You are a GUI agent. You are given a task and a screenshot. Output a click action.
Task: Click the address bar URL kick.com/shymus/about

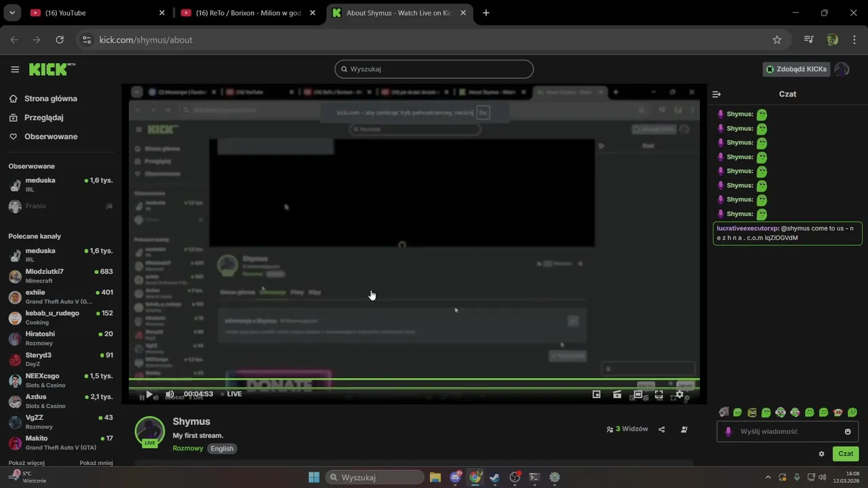[146, 40]
